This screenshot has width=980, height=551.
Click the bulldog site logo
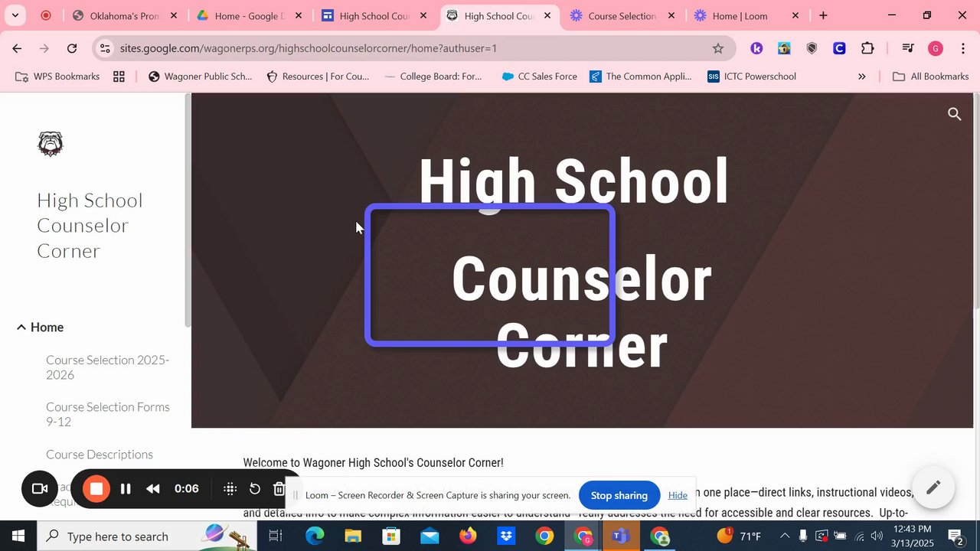[51, 143]
